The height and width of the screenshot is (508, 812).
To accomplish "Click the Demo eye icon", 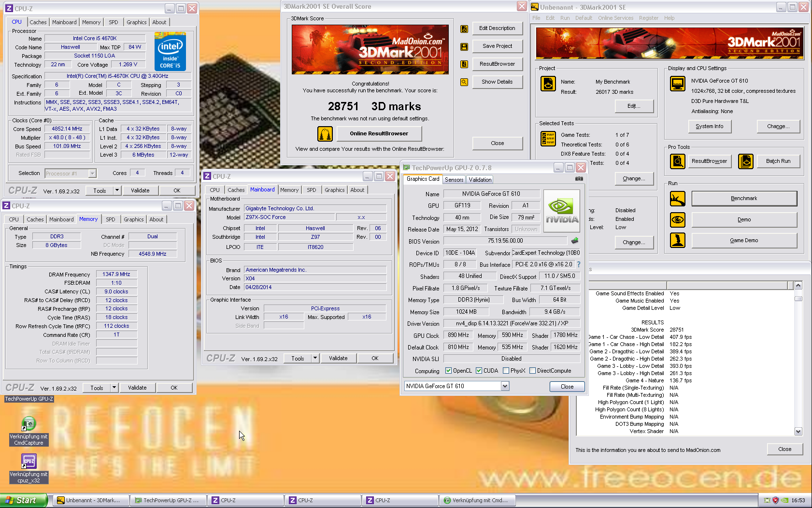I will coord(678,220).
